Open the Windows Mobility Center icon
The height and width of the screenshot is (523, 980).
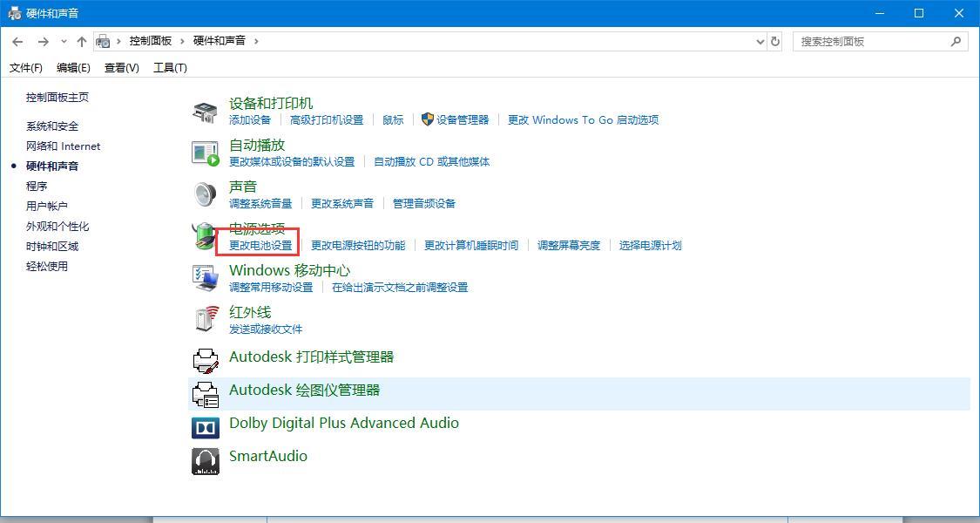click(205, 278)
